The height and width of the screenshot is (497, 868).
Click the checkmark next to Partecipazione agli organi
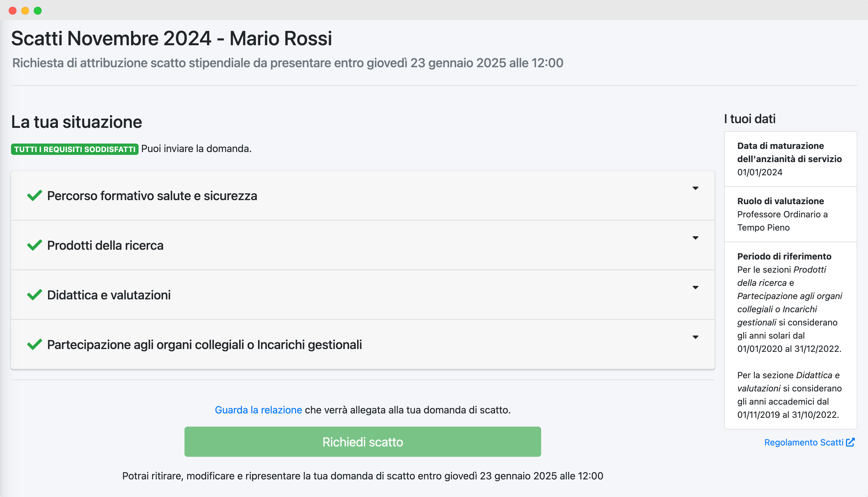35,344
